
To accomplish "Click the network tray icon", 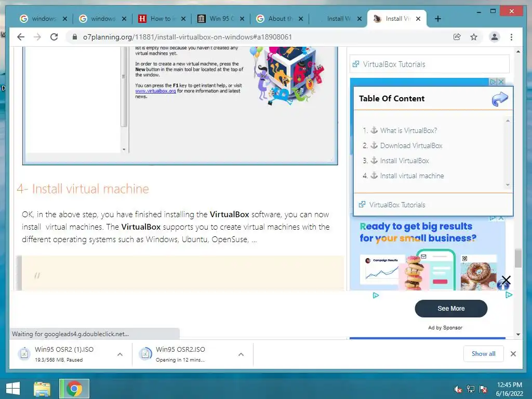I will click(x=471, y=389).
